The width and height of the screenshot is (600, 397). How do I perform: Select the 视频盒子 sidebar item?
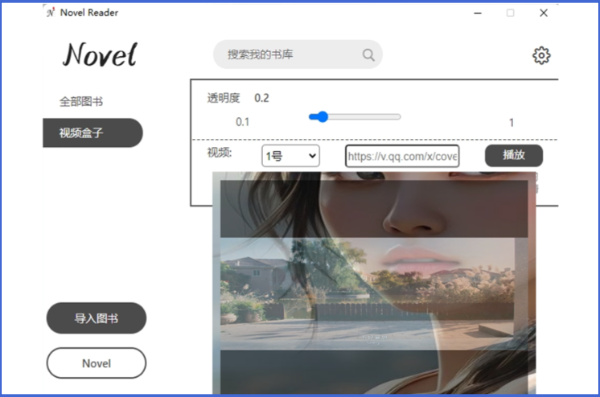point(93,133)
